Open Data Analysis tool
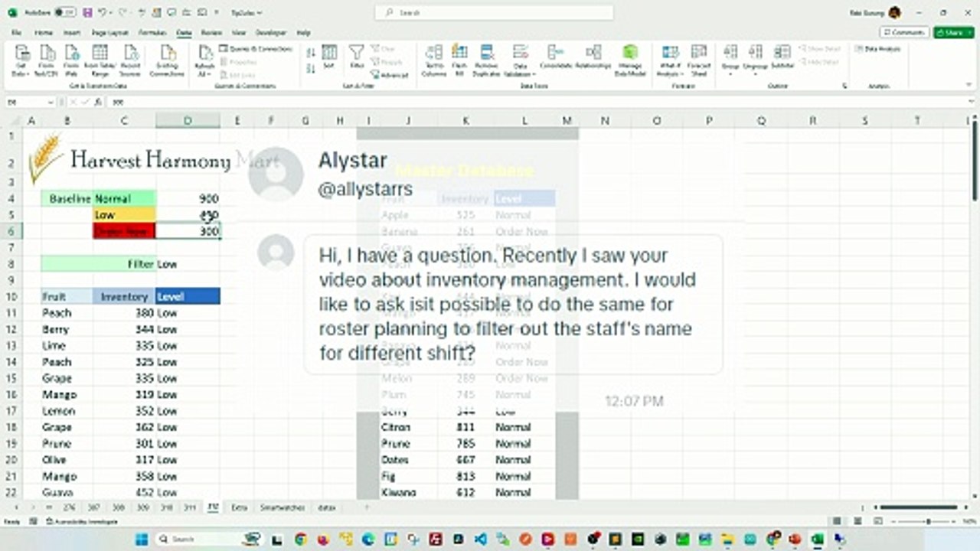Screen dimensions: 980x551 878,49
